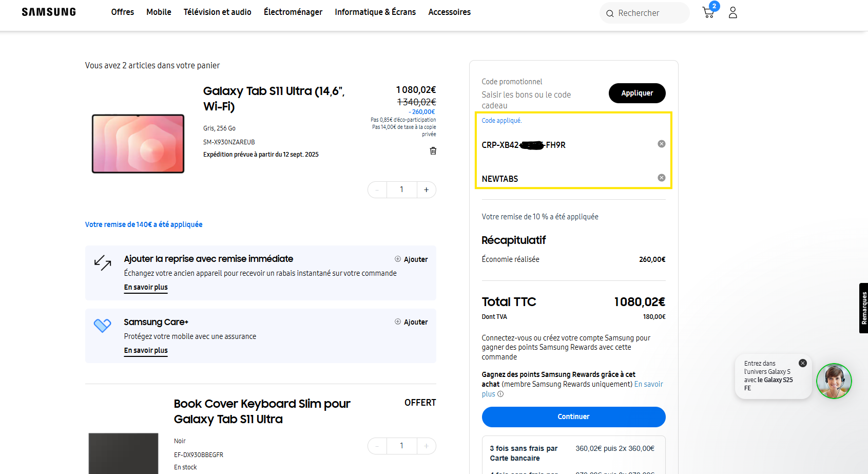Click the SM-X930NZAREUB model number
Screen dimensions: 868x474
pos(229,142)
